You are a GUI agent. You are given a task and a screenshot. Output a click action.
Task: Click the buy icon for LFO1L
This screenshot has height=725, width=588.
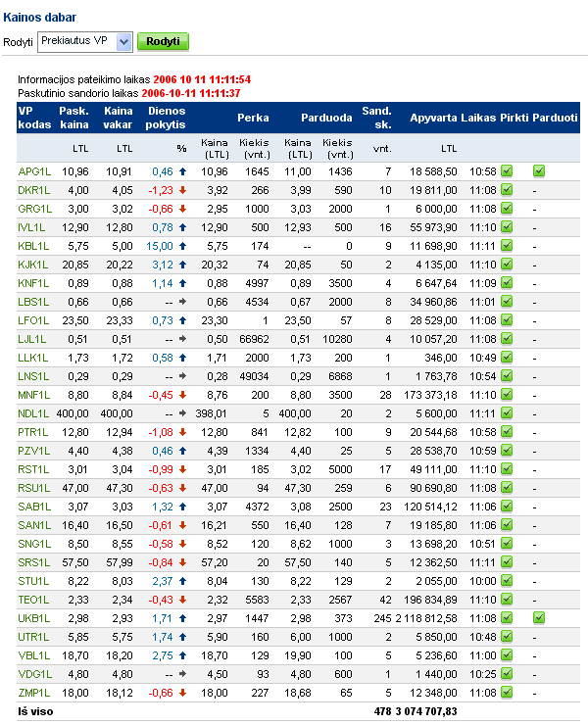click(x=507, y=320)
